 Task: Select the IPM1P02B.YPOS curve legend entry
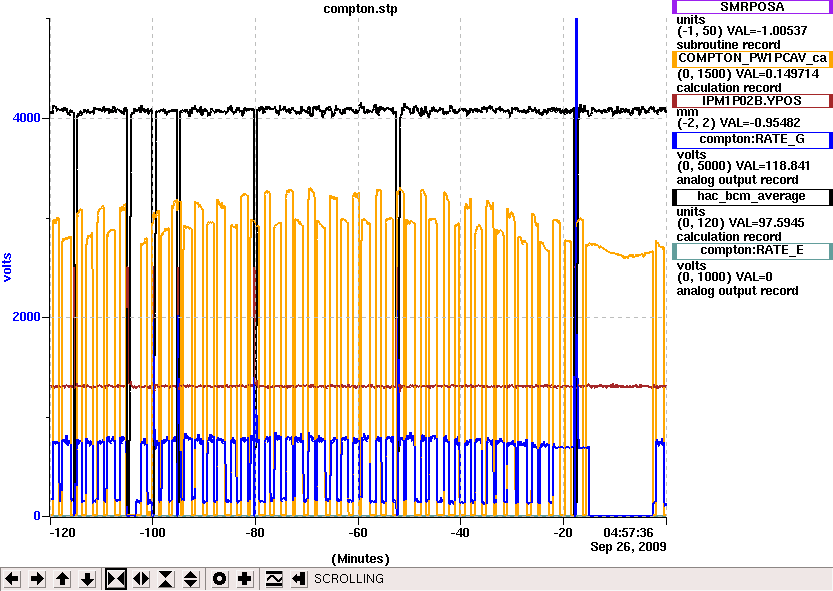[752, 100]
